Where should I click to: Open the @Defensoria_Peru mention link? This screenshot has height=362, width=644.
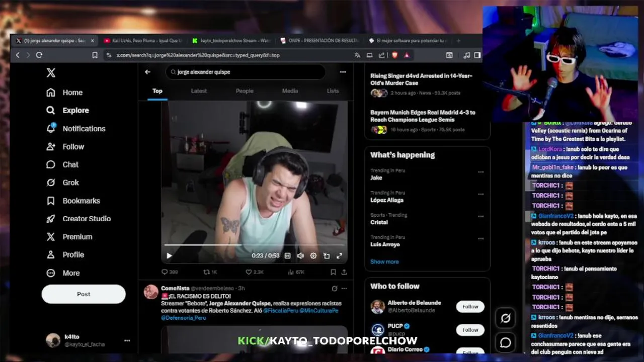click(184, 318)
